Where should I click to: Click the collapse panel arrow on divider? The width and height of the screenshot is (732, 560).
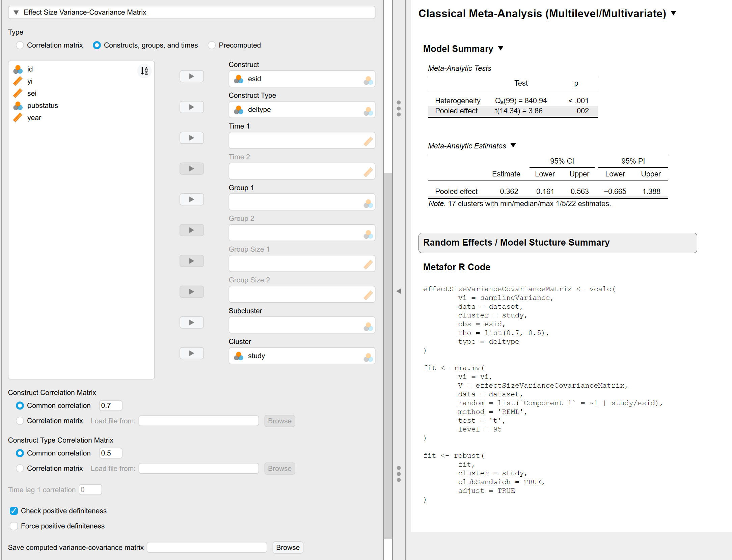tap(399, 291)
